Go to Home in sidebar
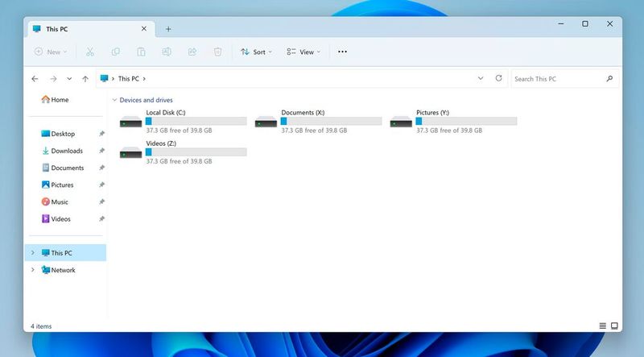 coord(55,100)
